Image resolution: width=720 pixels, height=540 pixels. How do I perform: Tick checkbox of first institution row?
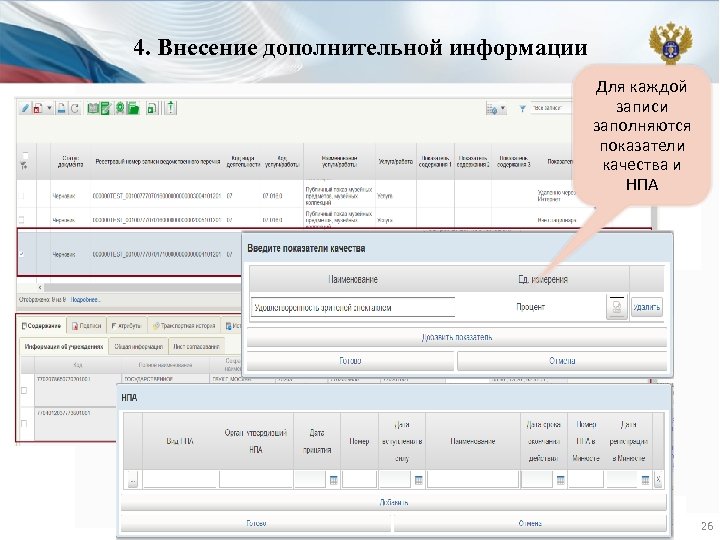24,390
